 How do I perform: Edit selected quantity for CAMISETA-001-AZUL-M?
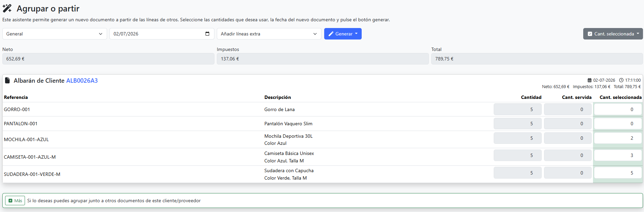pyautogui.click(x=618, y=155)
